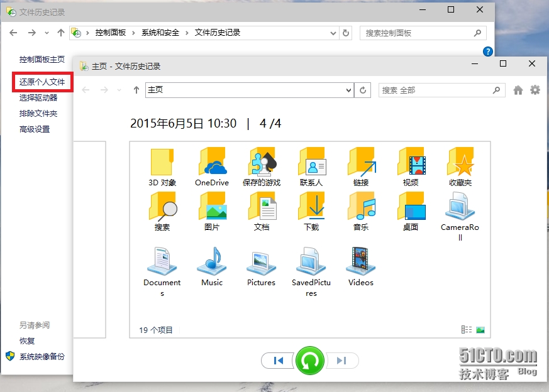Refresh the control panel window
The height and width of the screenshot is (392, 549).
point(346,33)
